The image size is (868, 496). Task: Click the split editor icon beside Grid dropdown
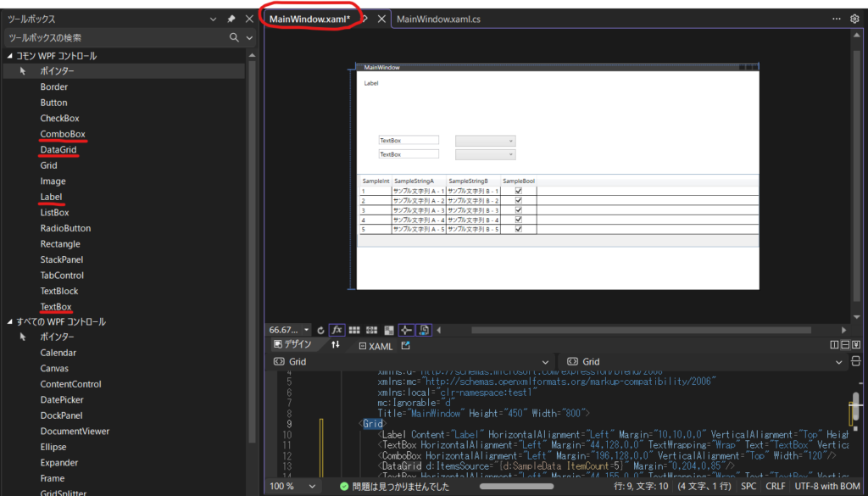854,362
